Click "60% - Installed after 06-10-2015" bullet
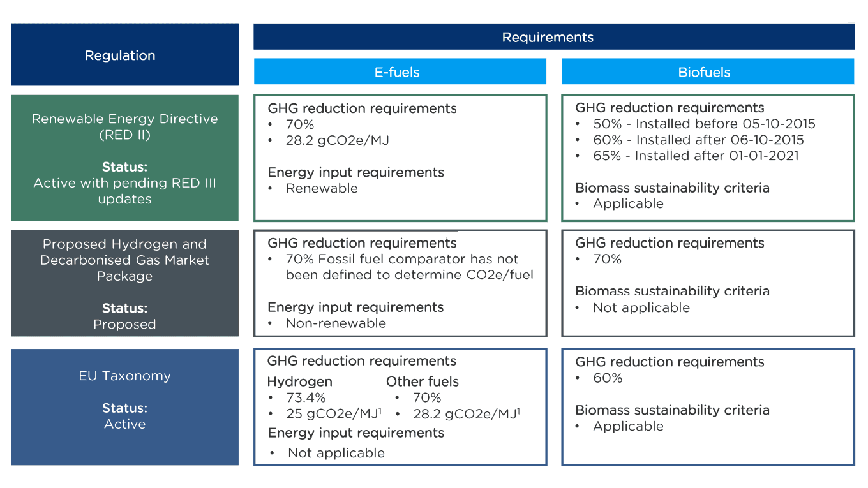 click(x=698, y=140)
